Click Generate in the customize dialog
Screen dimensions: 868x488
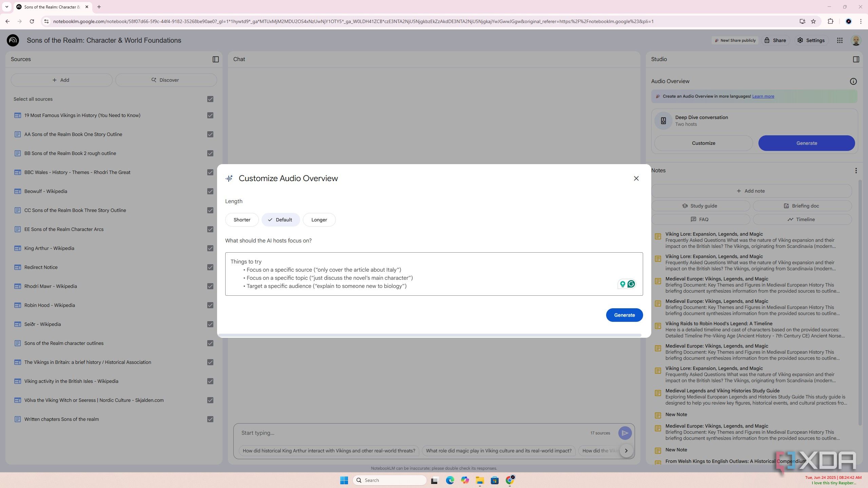pyautogui.click(x=624, y=315)
